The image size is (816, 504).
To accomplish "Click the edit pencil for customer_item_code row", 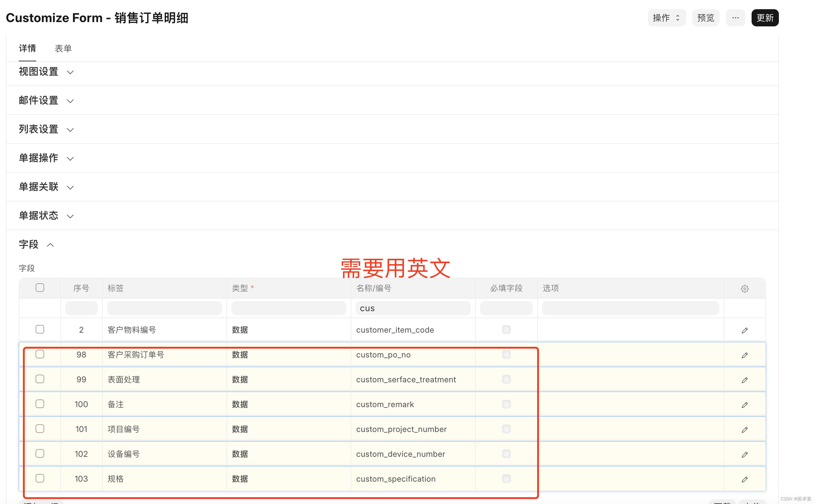I will 744,330.
